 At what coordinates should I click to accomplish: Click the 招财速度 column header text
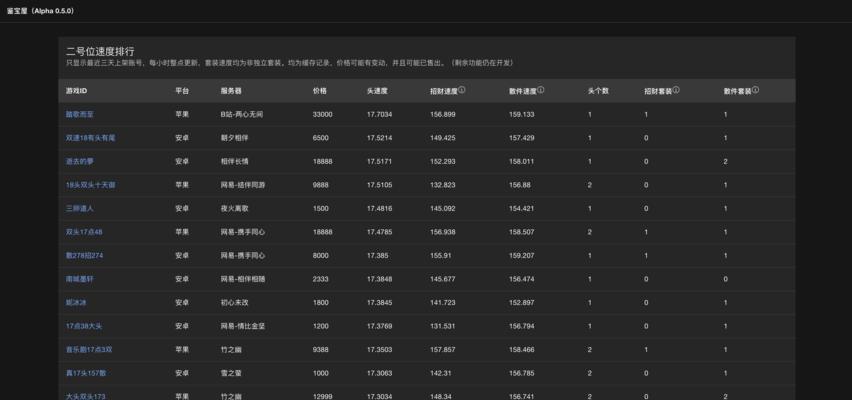(x=443, y=91)
